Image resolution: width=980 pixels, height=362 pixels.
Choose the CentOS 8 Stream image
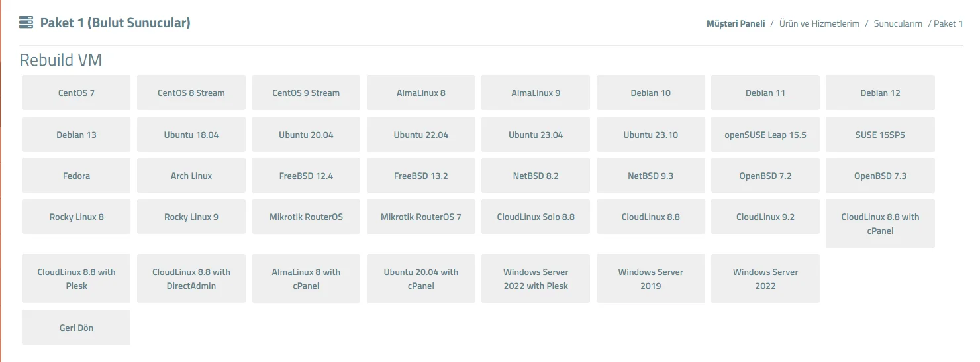click(x=191, y=93)
